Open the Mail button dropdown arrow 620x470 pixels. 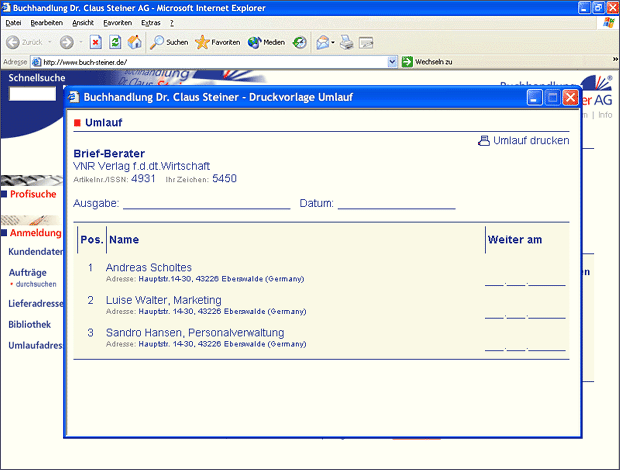(333, 42)
